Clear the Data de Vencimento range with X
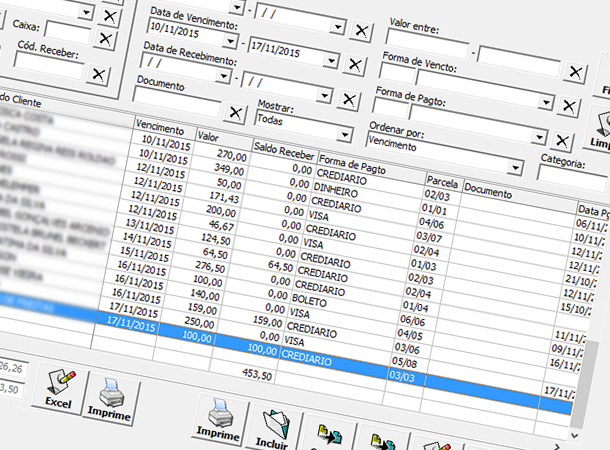 pyautogui.click(x=354, y=65)
